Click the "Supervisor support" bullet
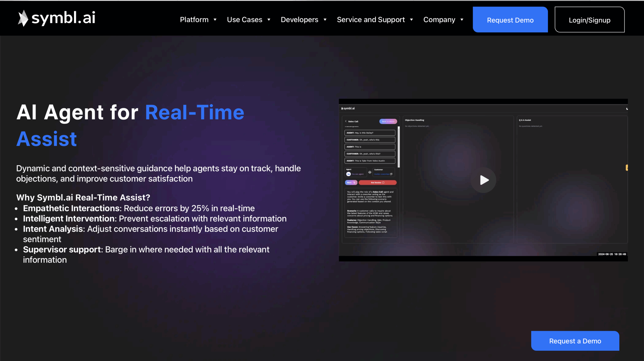Image resolution: width=644 pixels, height=361 pixels. pyautogui.click(x=146, y=255)
